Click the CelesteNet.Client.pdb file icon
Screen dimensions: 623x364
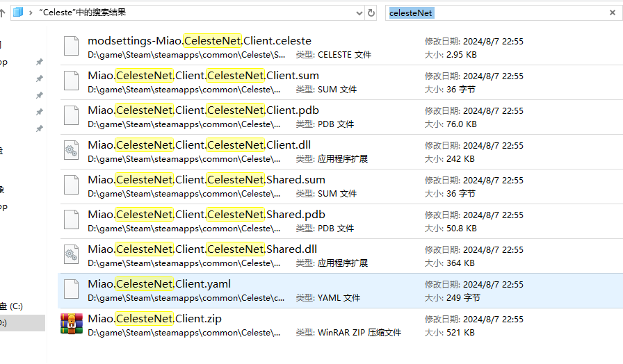click(x=71, y=117)
